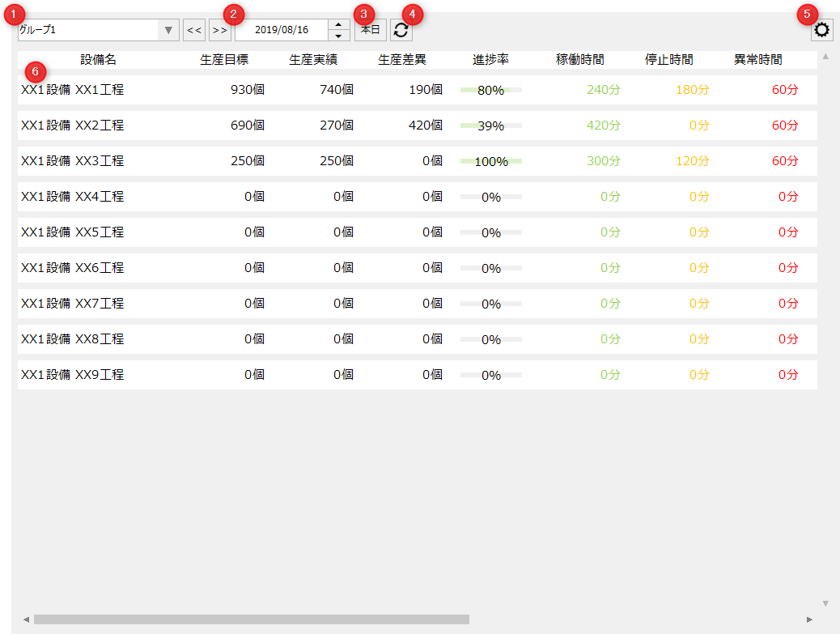Image resolution: width=840 pixels, height=634 pixels.
Task: Click the vertical scrollbar down arrow
Action: 826,602
